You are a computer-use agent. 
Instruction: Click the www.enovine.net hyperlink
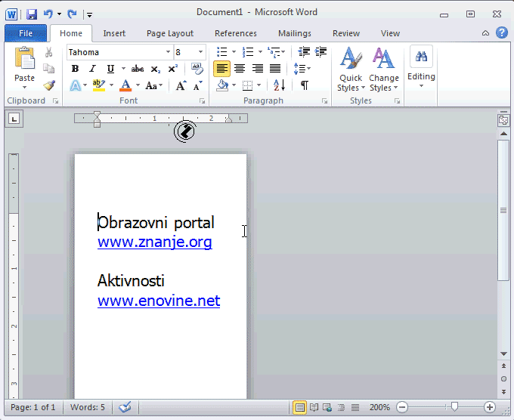(x=158, y=301)
